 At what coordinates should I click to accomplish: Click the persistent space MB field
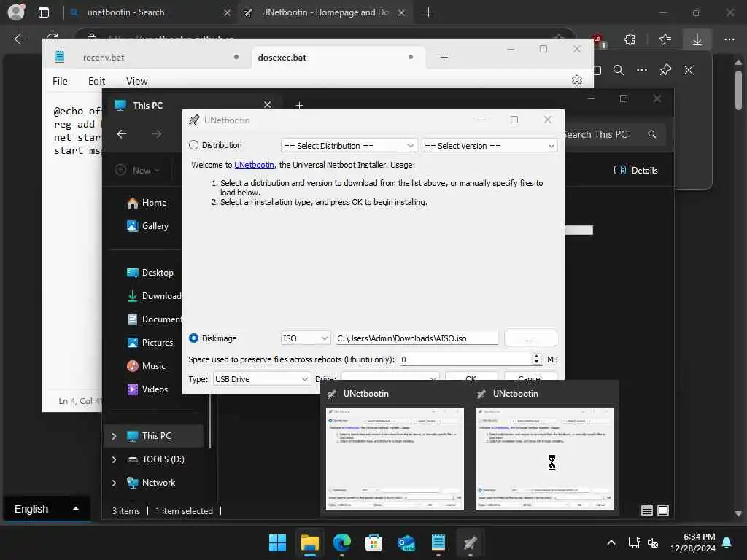click(465, 359)
